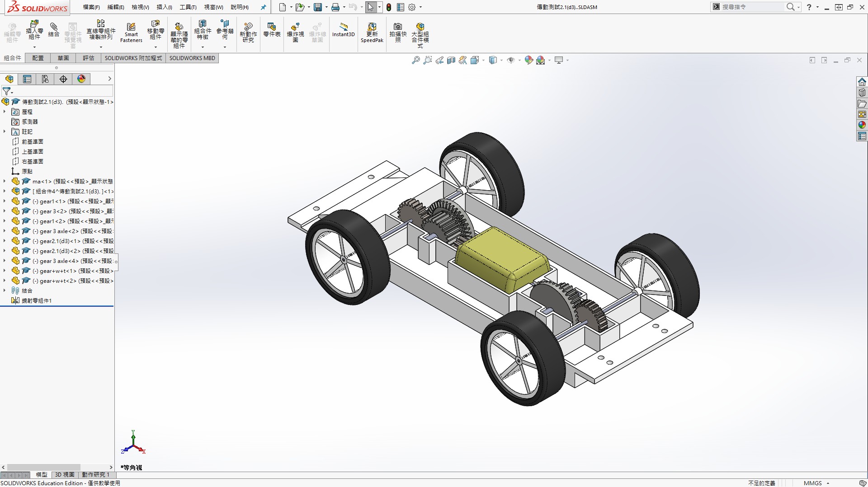Open the Smart Fasteners tool

click(131, 33)
